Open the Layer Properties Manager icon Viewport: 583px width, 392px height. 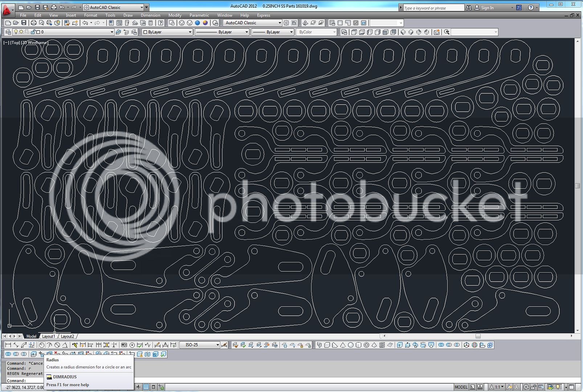tap(8, 32)
